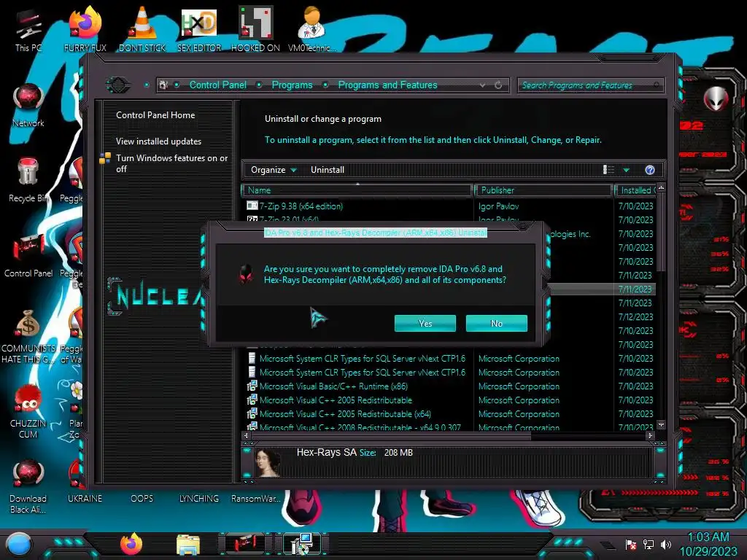Viewport: 747px width, 560px height.
Task: Open DONT STICK VLC shortcut
Action: click(x=142, y=29)
